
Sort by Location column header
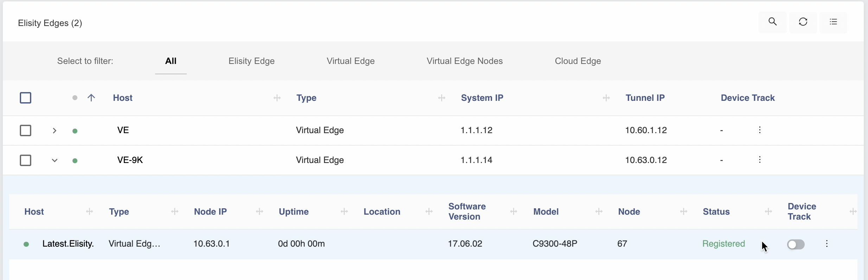(x=382, y=211)
